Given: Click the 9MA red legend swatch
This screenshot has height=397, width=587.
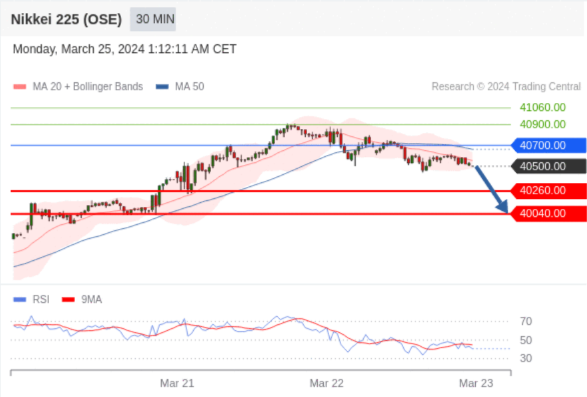Looking at the screenshot, I should tap(69, 300).
